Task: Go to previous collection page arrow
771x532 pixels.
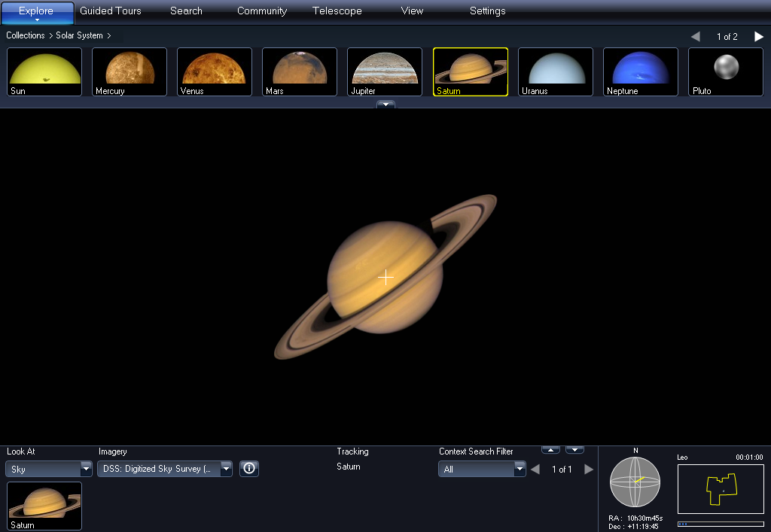Action: [695, 36]
